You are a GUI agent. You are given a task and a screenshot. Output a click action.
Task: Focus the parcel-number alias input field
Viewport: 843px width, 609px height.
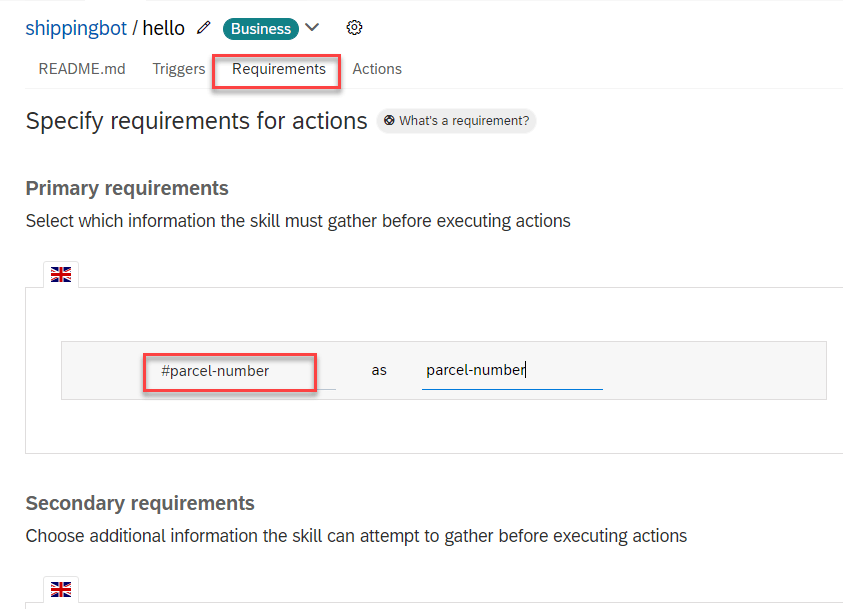coord(511,371)
